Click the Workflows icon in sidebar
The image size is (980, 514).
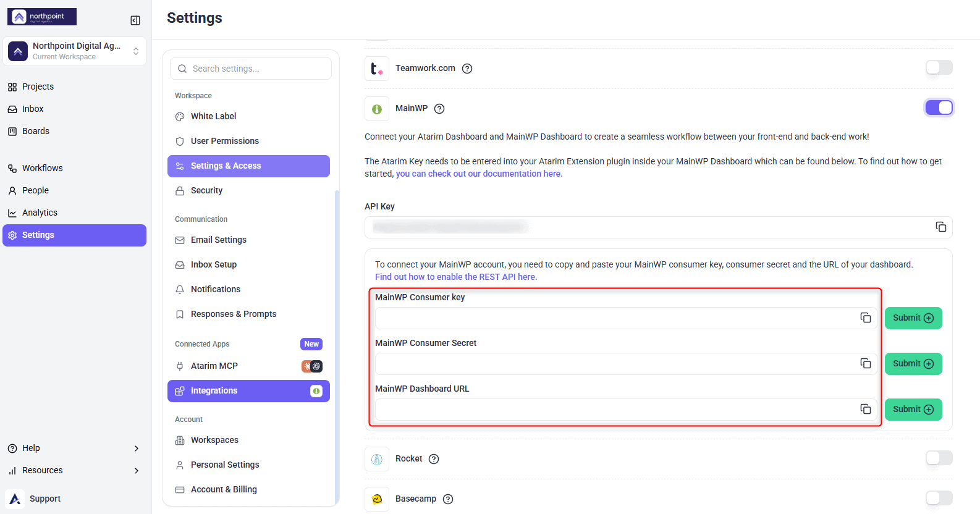12,169
